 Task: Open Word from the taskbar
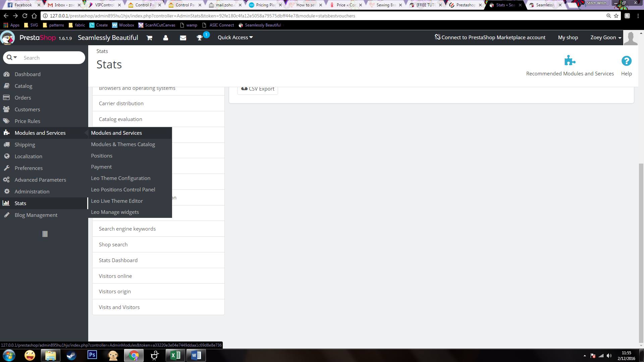point(196,355)
